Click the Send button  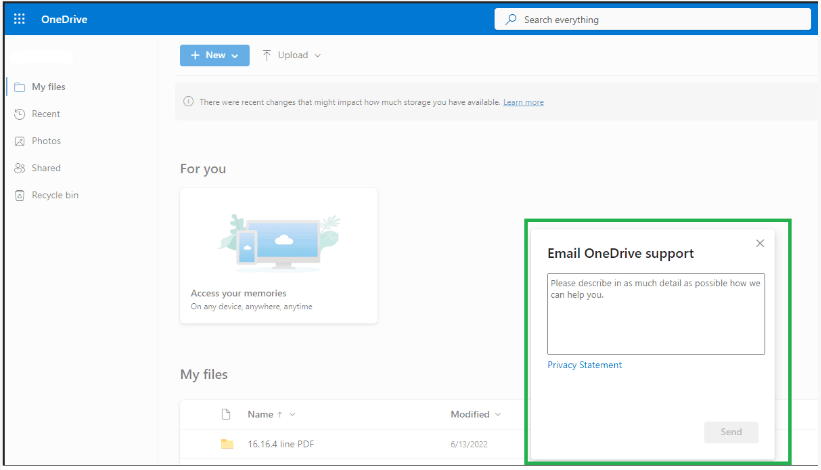(x=731, y=432)
